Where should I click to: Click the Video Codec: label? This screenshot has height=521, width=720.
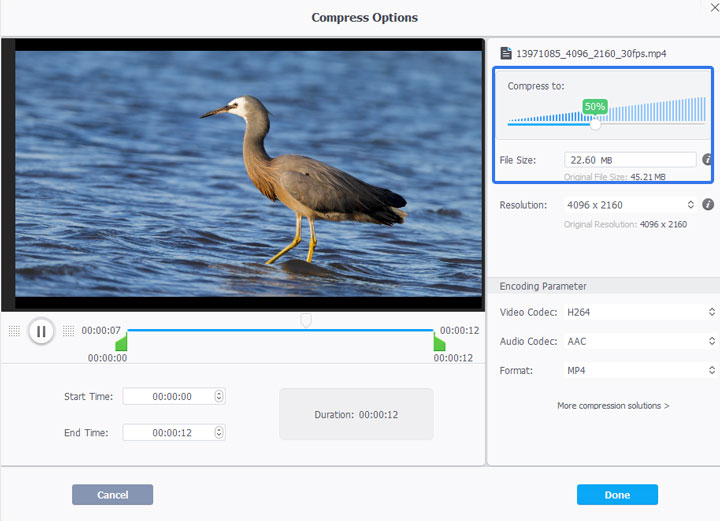pos(528,312)
